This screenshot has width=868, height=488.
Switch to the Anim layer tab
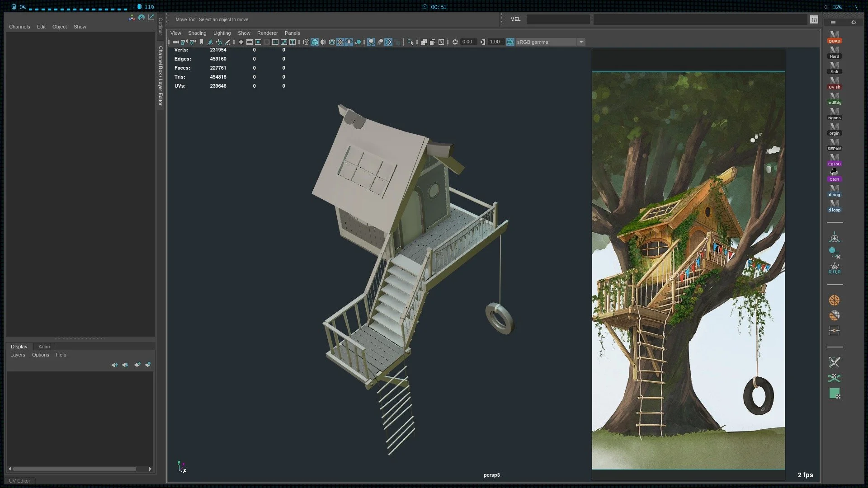pos(44,347)
